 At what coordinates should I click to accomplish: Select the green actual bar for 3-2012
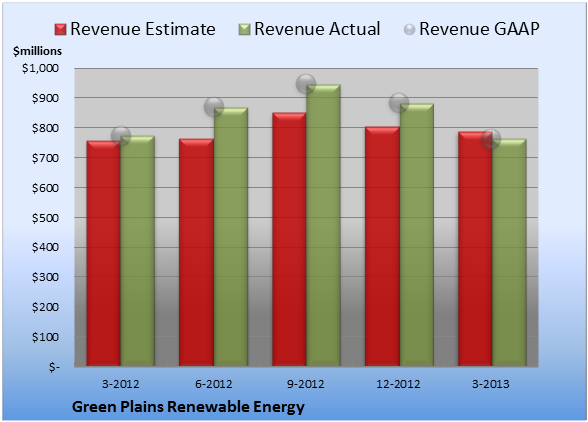pos(138,251)
